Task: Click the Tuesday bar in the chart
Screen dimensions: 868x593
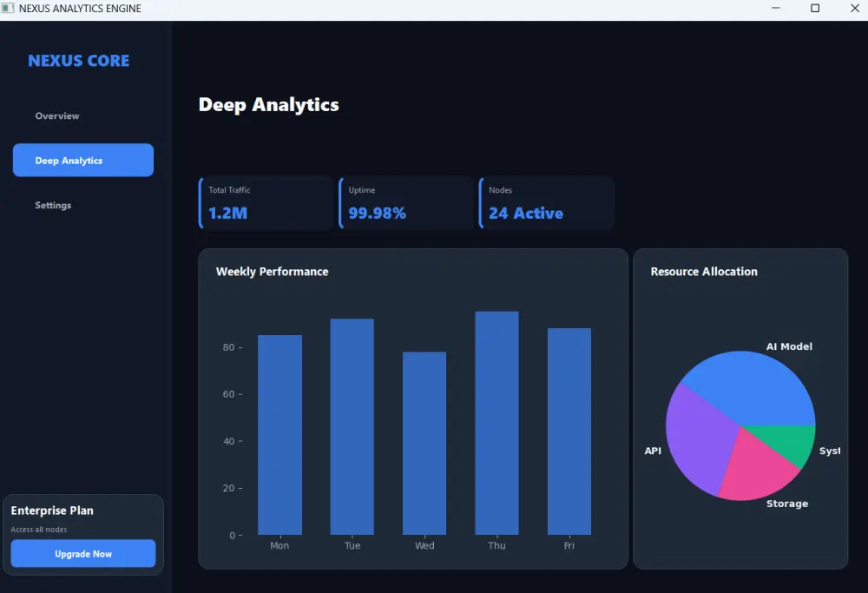Action: click(x=352, y=426)
